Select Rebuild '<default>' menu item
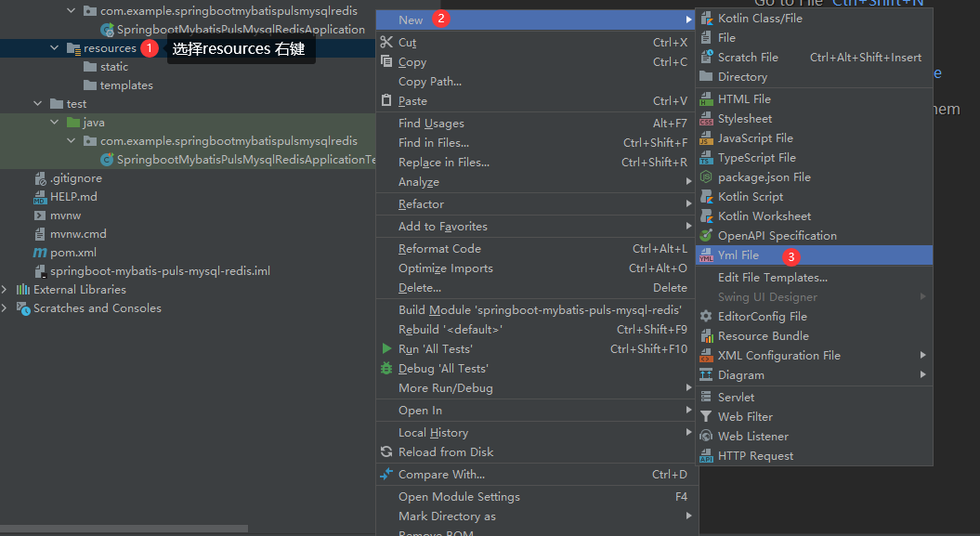This screenshot has height=536, width=980. [536, 329]
